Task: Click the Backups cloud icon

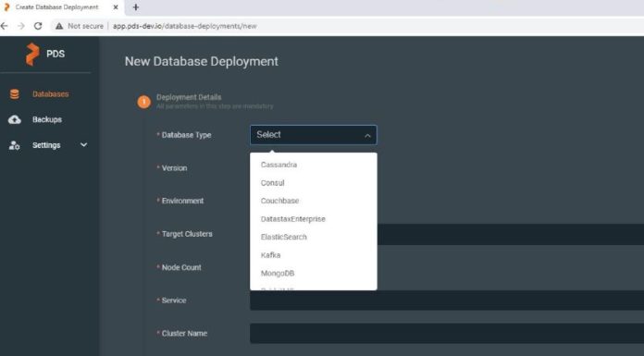Action: [15, 119]
